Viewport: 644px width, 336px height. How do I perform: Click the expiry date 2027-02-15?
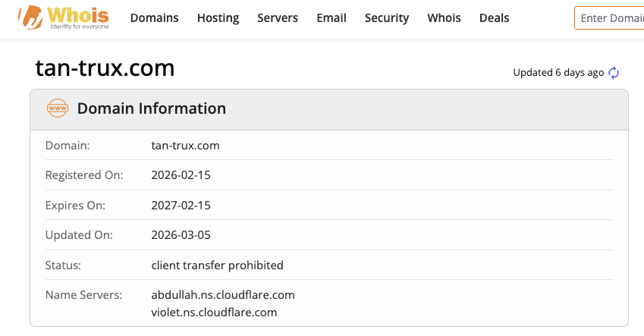click(181, 205)
